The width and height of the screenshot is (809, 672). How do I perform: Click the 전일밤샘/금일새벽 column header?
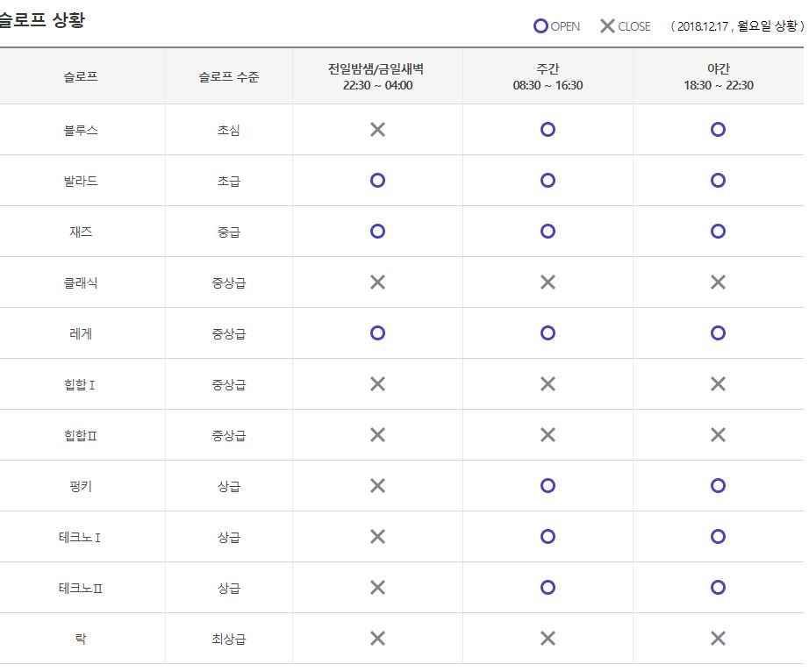click(x=377, y=77)
